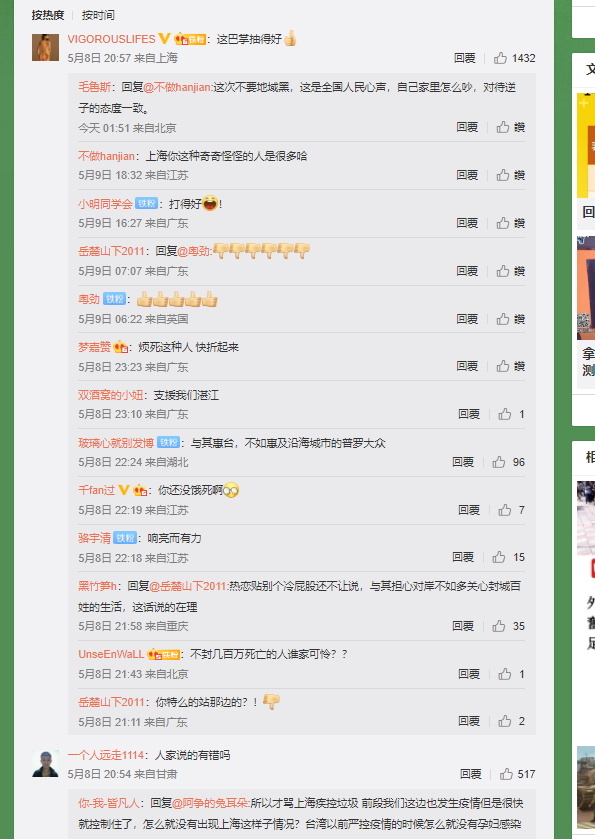Open 粤劲 username link
This screenshot has height=839, width=595.
pyautogui.click(x=89, y=299)
